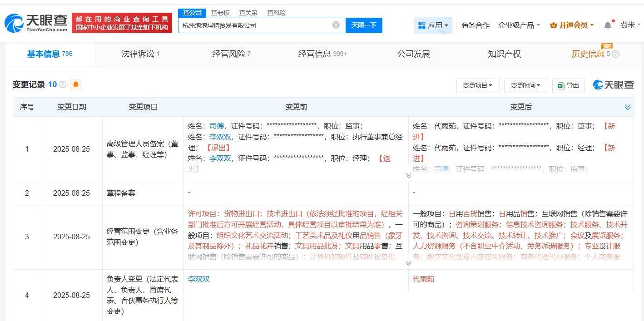Click the company name search input field
Image resolution: width=644 pixels, height=321 pixels.
coord(254,25)
